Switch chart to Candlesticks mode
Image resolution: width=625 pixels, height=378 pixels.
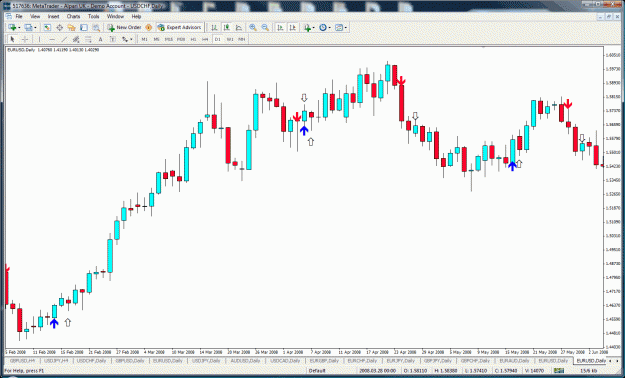tap(227, 28)
